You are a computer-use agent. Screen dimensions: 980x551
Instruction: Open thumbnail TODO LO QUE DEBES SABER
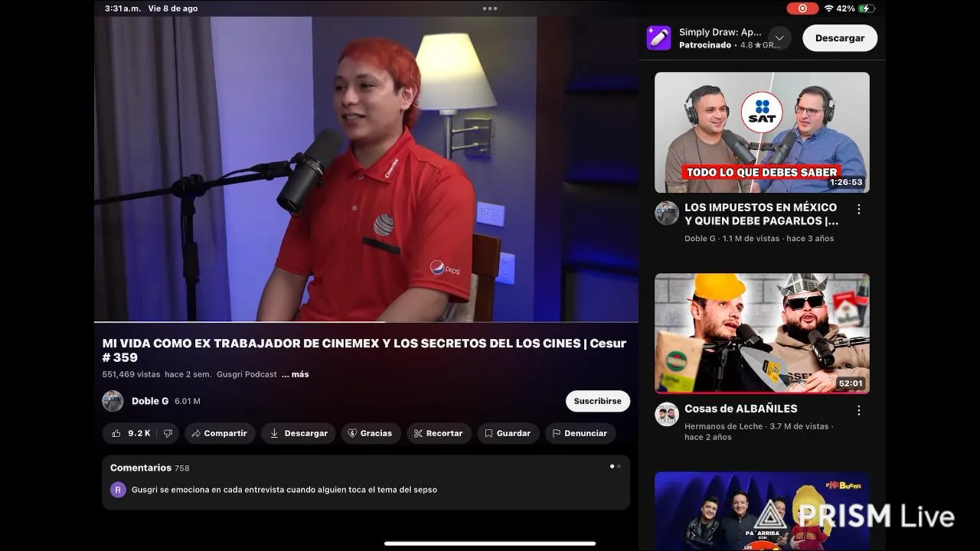(x=762, y=132)
